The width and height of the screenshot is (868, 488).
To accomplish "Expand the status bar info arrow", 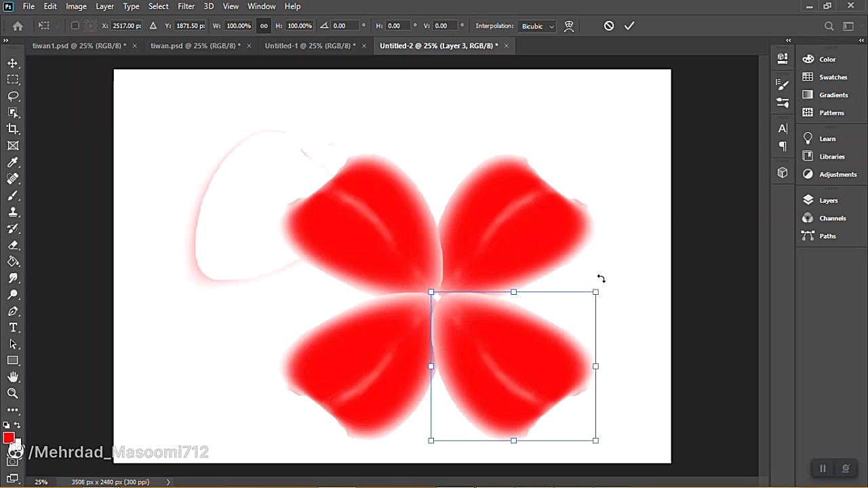I will pyautogui.click(x=168, y=482).
